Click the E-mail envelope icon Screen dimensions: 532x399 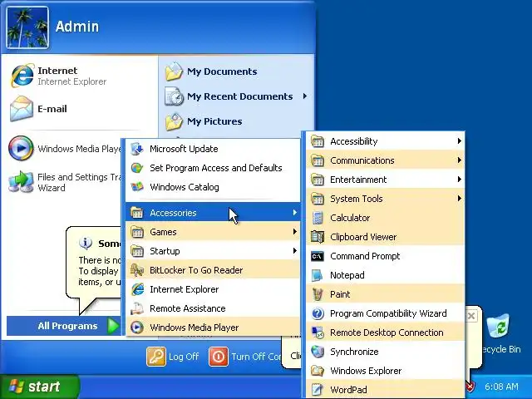click(22, 109)
